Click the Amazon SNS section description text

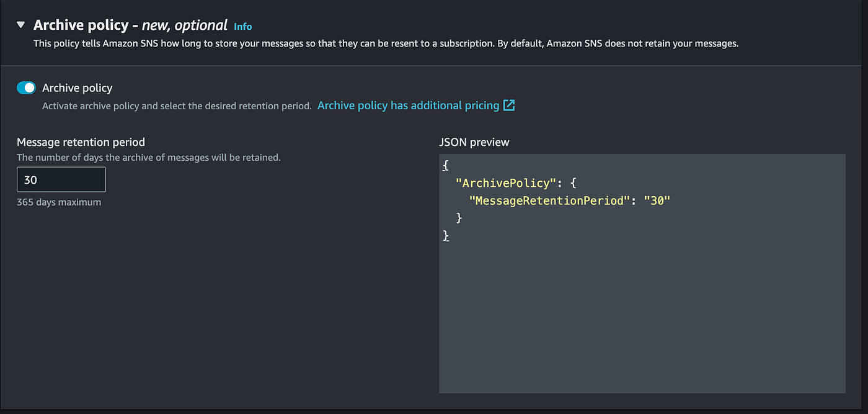pyautogui.click(x=384, y=44)
